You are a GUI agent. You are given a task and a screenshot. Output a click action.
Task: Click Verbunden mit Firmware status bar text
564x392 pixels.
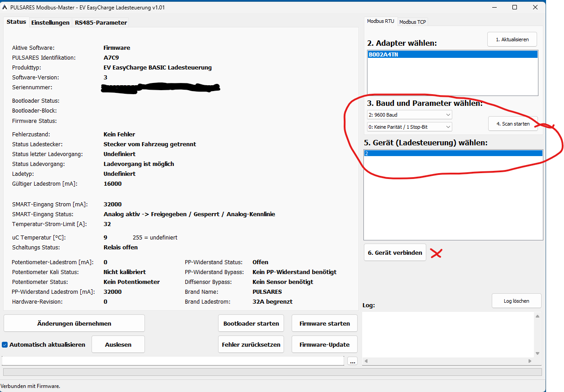[31, 386]
